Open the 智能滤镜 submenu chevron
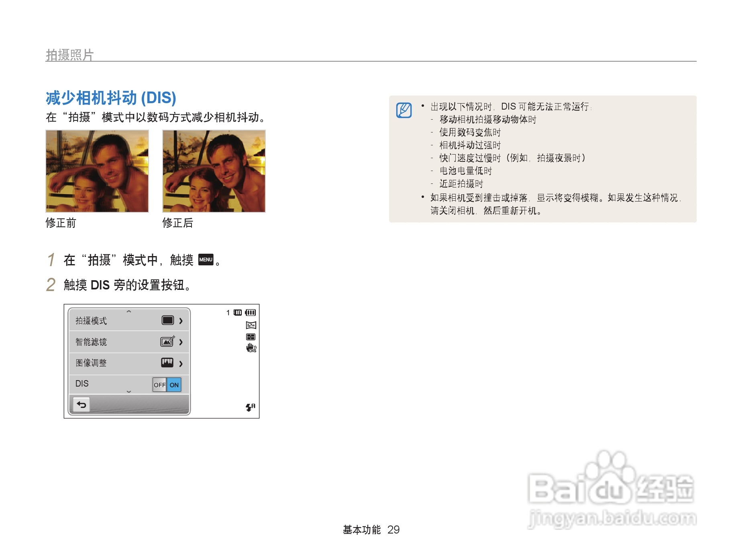Screen dimensions: 742x560 pyautogui.click(x=181, y=342)
